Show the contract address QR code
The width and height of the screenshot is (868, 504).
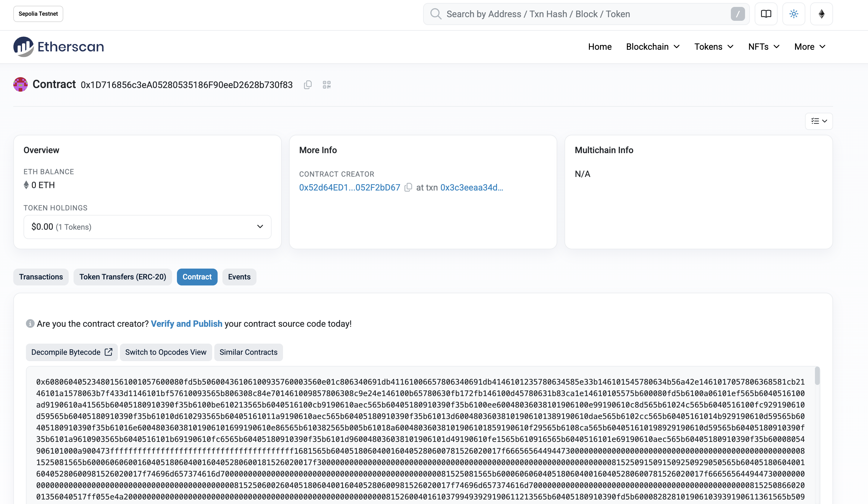pyautogui.click(x=326, y=85)
